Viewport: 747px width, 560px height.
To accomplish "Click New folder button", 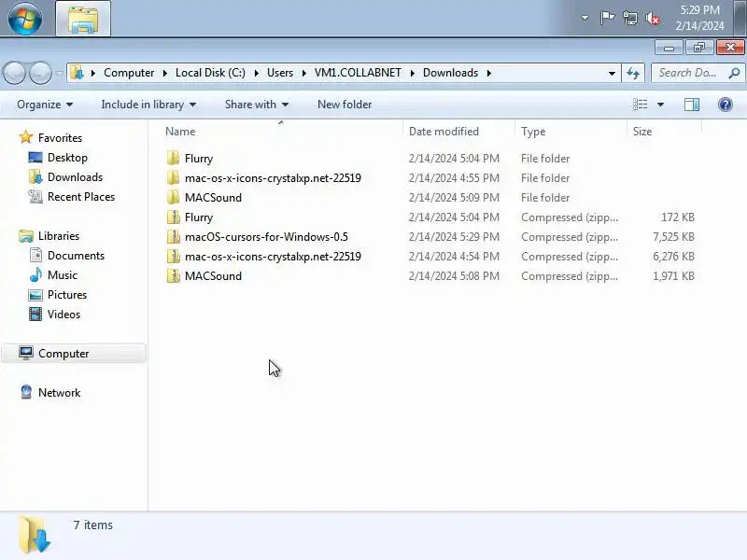I will [x=345, y=105].
